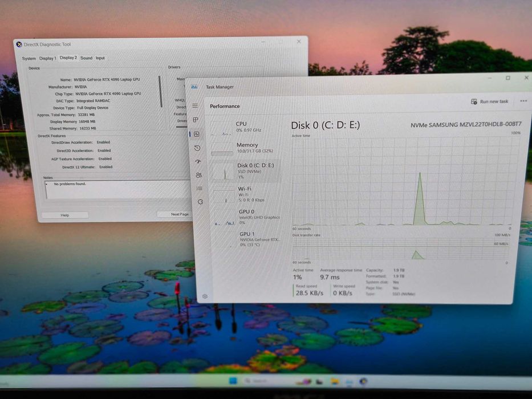
Task: Select GPU 0 Intel UHD Graphics entry
Action: point(247,217)
